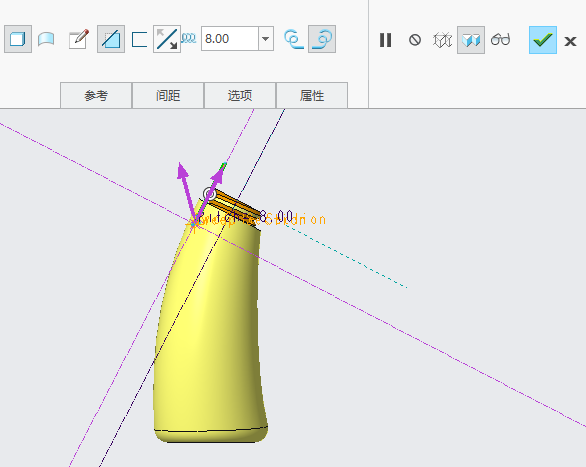586x467 pixels.
Task: Switch to attached shaded preview
Action: point(471,40)
